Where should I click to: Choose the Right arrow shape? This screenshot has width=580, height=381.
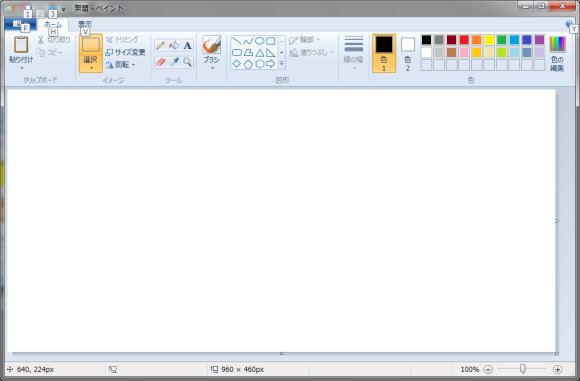[271, 64]
